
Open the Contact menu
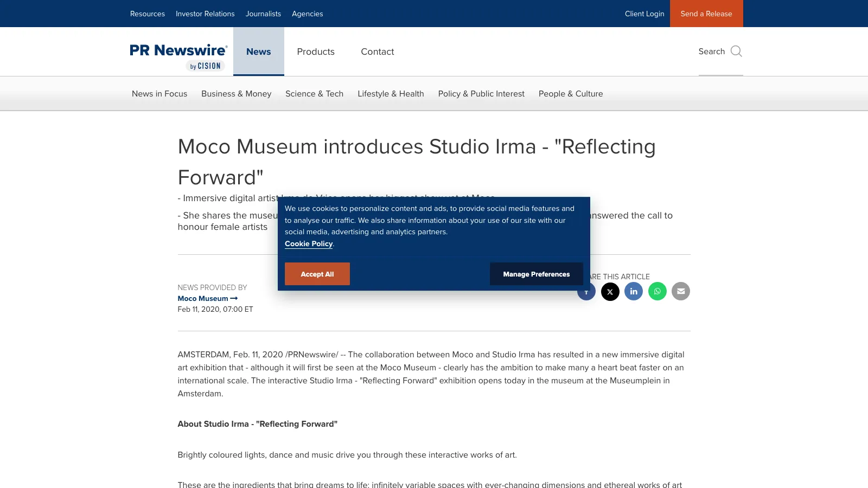[x=378, y=52]
